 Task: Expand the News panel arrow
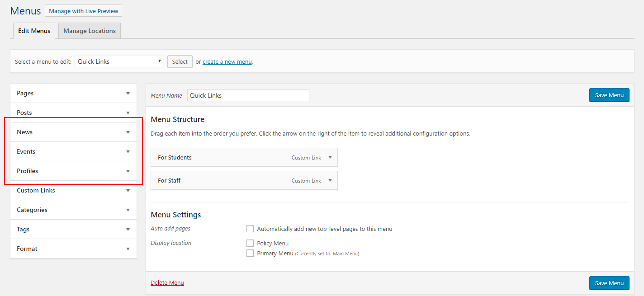[128, 132]
